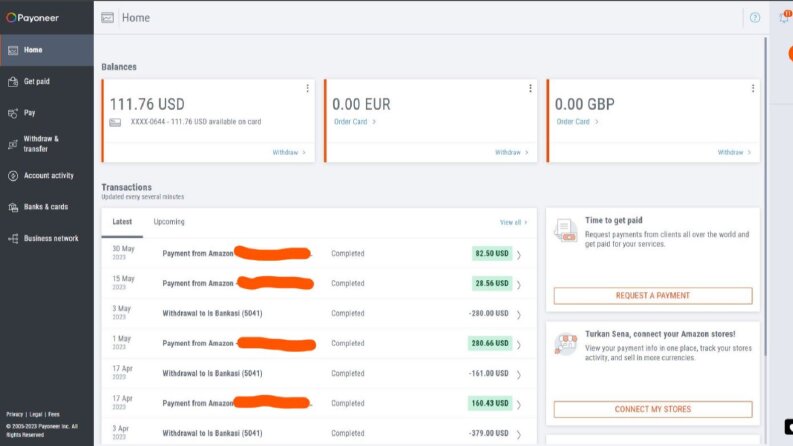The width and height of the screenshot is (793, 446).
Task: Click the page vertical scrollbar
Action: 765,196
